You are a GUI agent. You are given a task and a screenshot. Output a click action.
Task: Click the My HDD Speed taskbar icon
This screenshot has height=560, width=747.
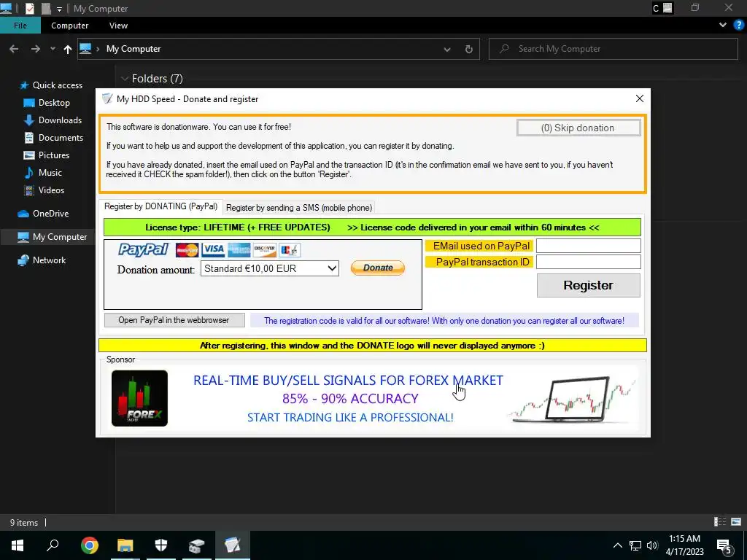(233, 545)
